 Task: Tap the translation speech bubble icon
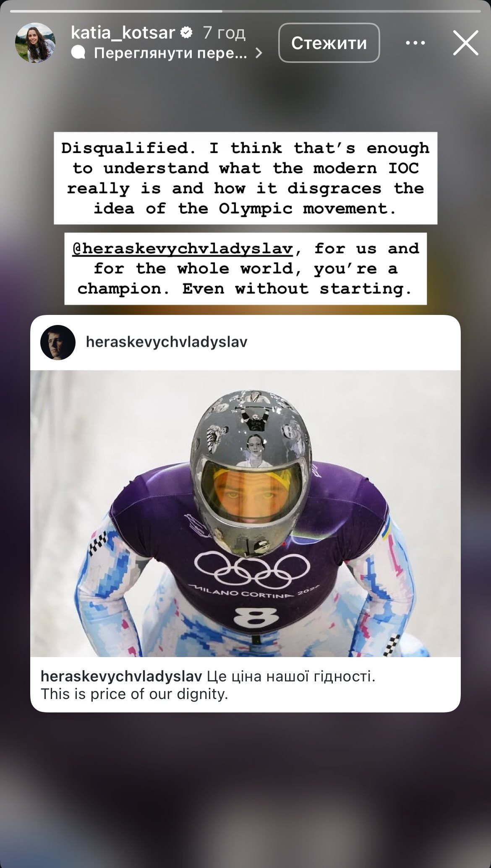click(78, 53)
